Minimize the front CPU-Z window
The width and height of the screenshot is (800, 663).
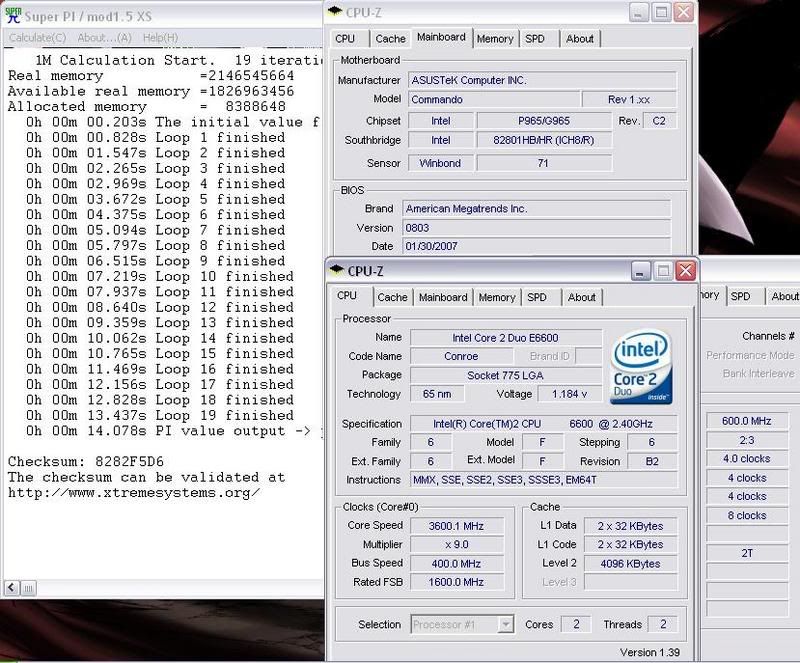641,271
